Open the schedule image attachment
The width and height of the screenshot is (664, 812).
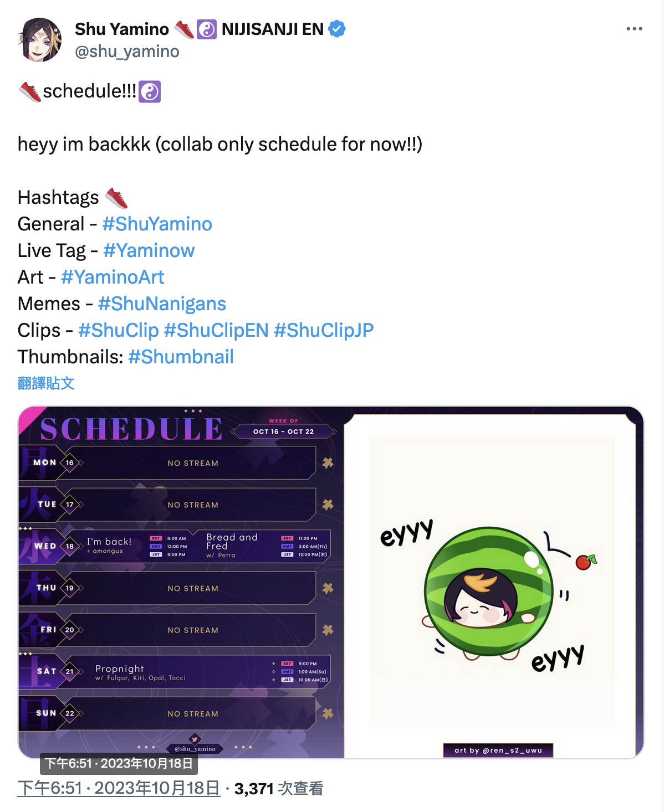point(331,582)
